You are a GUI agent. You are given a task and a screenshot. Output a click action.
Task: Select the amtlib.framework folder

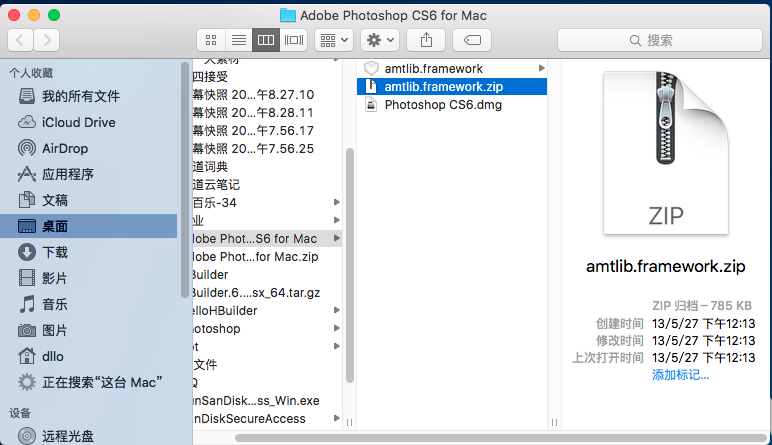tap(451, 68)
